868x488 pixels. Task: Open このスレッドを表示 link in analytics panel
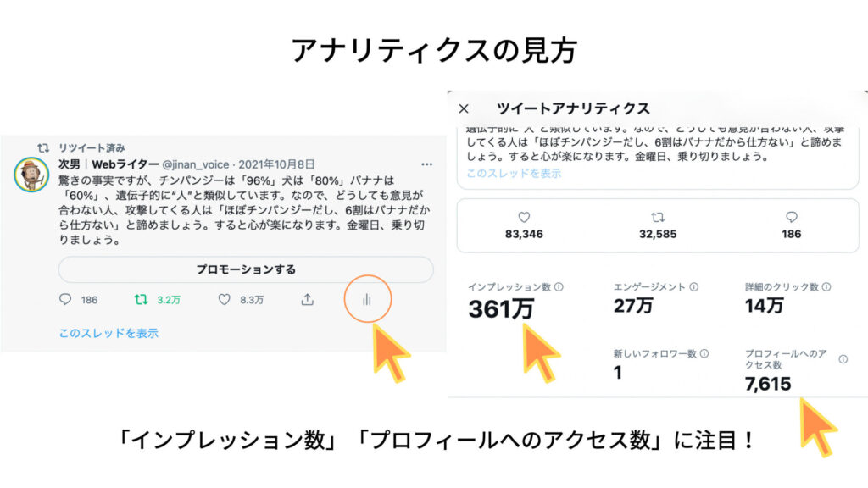[x=514, y=173]
